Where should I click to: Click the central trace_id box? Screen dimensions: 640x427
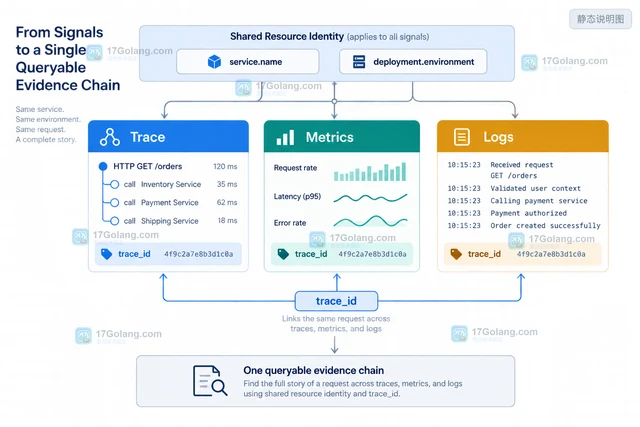[x=336, y=301]
